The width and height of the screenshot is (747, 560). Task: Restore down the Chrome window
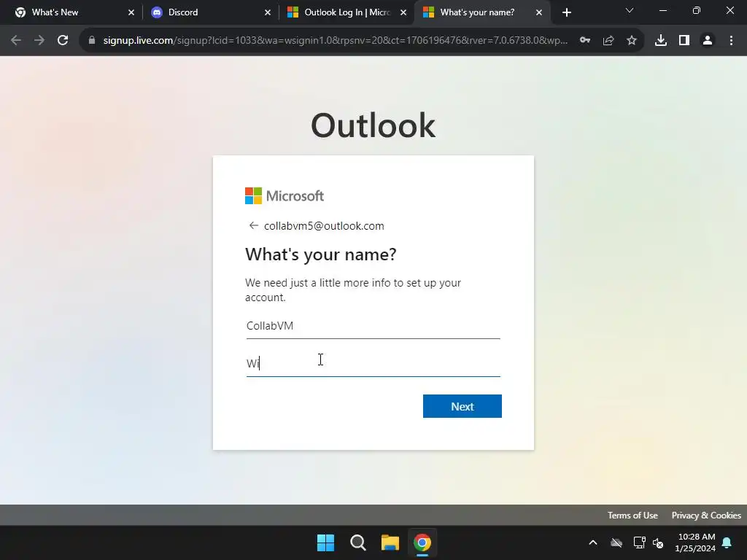click(x=697, y=10)
